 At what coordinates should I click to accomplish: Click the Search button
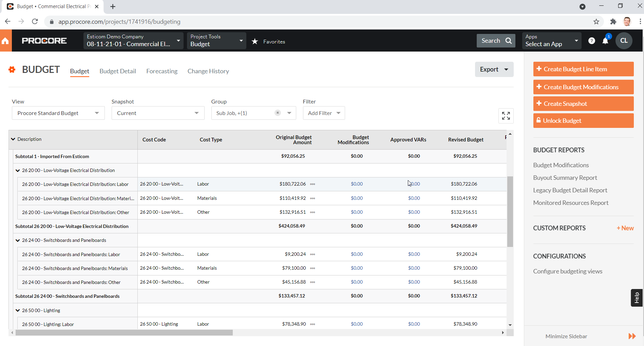[496, 41]
